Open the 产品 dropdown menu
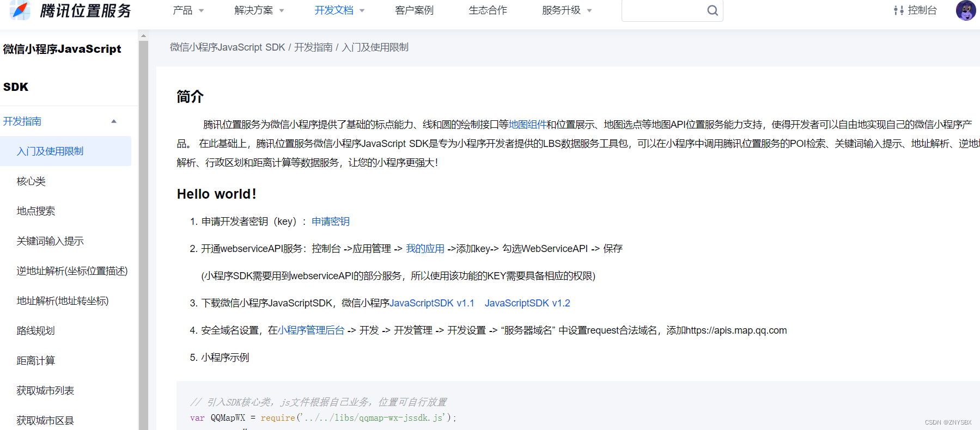Image resolution: width=980 pixels, height=430 pixels. [188, 10]
